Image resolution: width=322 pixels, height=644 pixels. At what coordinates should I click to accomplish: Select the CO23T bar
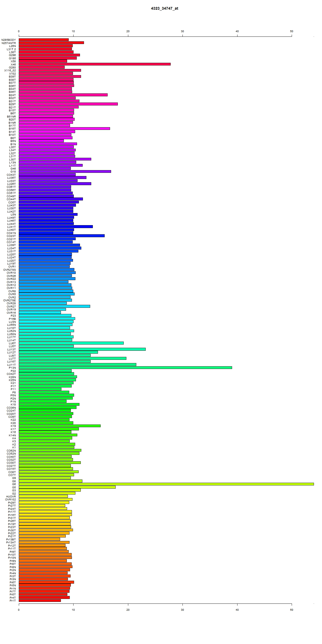click(62, 236)
